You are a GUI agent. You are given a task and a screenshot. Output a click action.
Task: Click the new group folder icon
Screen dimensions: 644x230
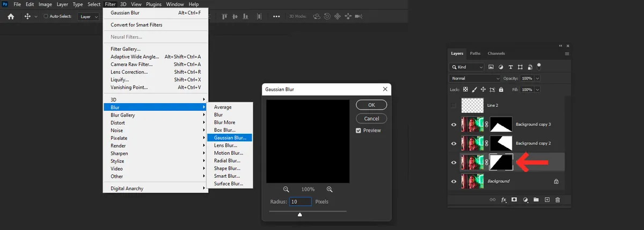536,200
